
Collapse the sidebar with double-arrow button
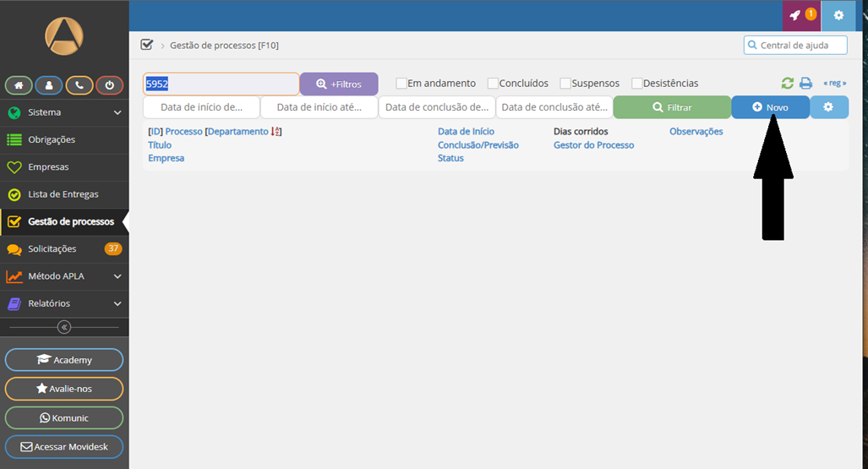pos(64,327)
